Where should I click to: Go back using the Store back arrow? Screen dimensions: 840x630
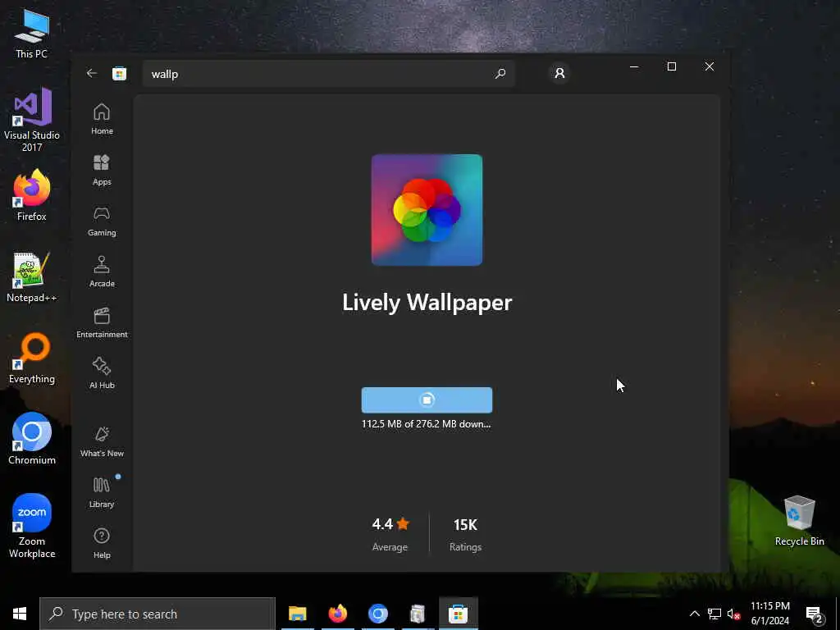[x=92, y=73]
